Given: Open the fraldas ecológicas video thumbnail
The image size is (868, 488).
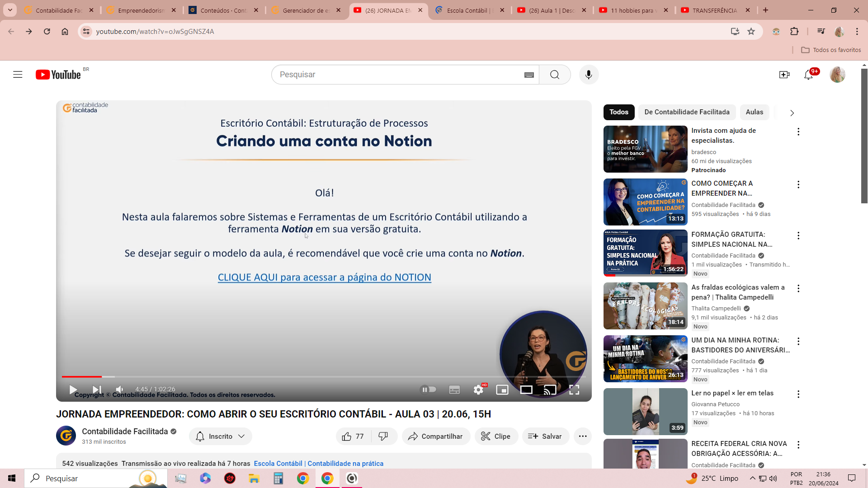Looking at the screenshot, I should point(645,306).
